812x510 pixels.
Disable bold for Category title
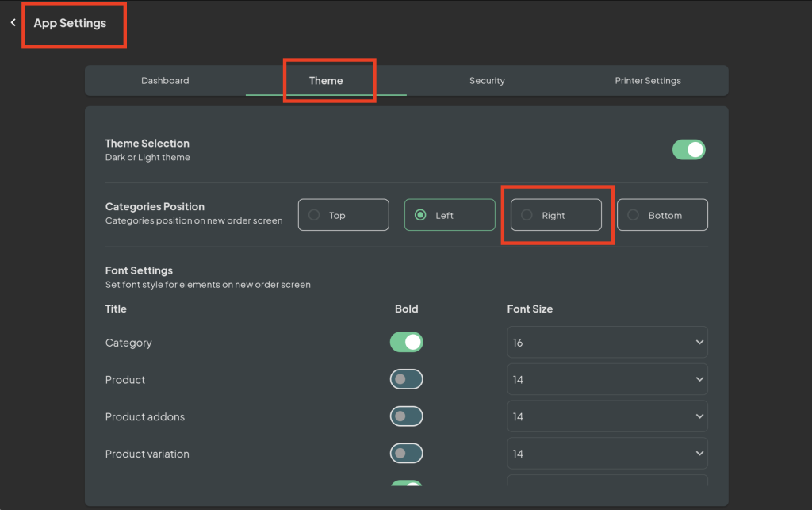tap(406, 342)
